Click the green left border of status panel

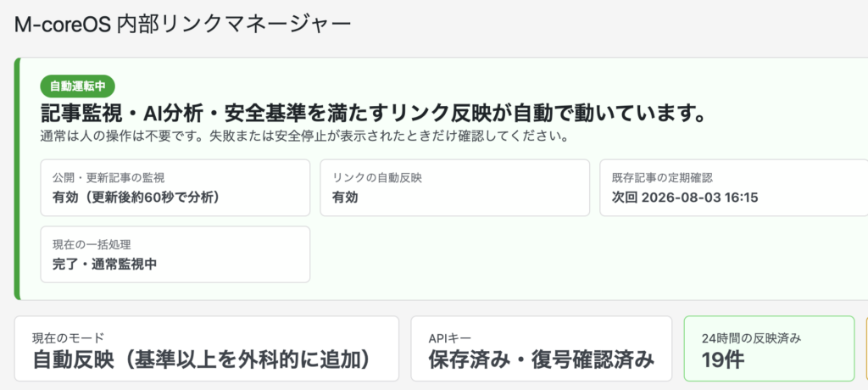tap(17, 178)
